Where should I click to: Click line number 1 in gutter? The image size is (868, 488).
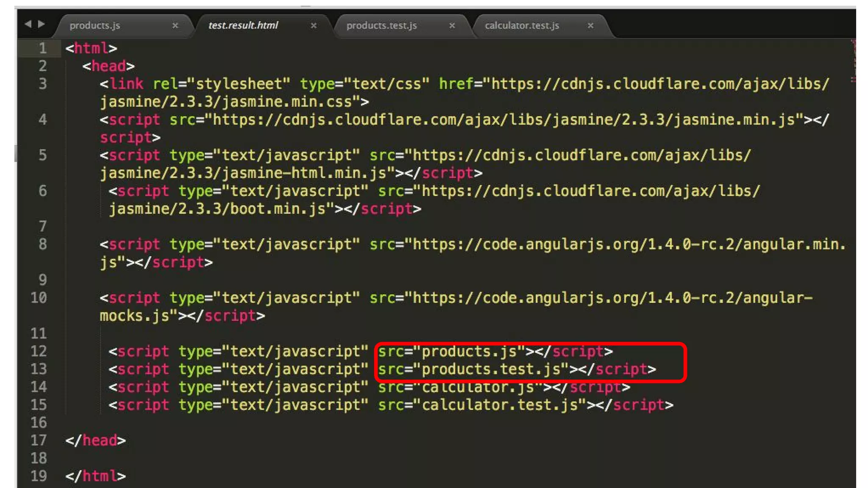(42, 48)
